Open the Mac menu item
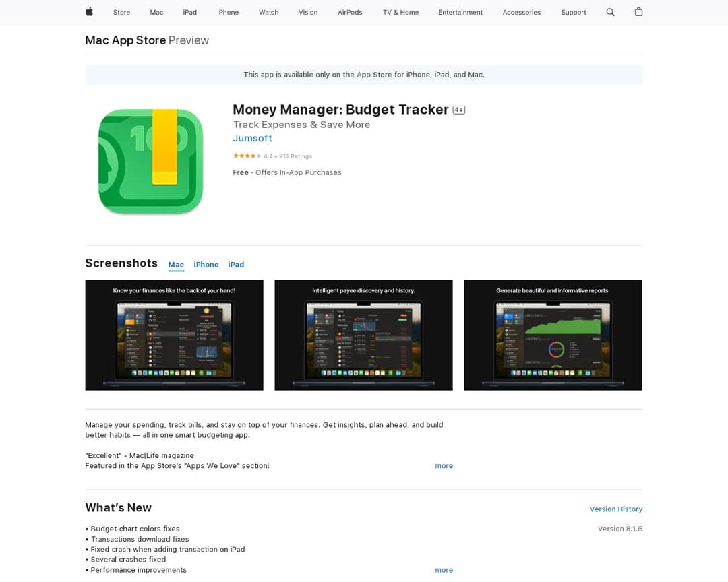Viewport: 728px width, 582px height. click(156, 12)
